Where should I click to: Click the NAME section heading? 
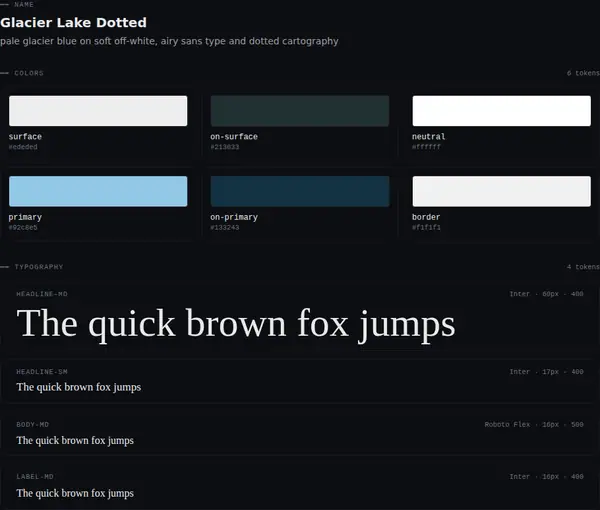click(24, 5)
